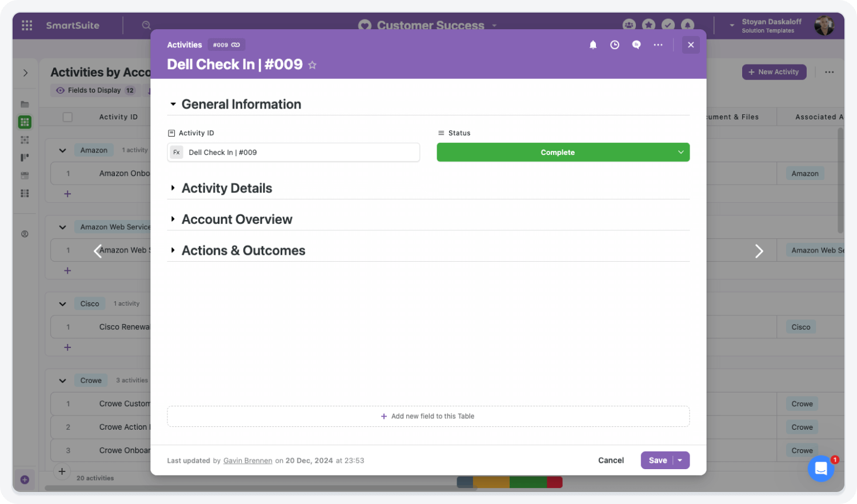Add a row under the Amazon group
This screenshot has height=504, width=857.
pyautogui.click(x=67, y=194)
